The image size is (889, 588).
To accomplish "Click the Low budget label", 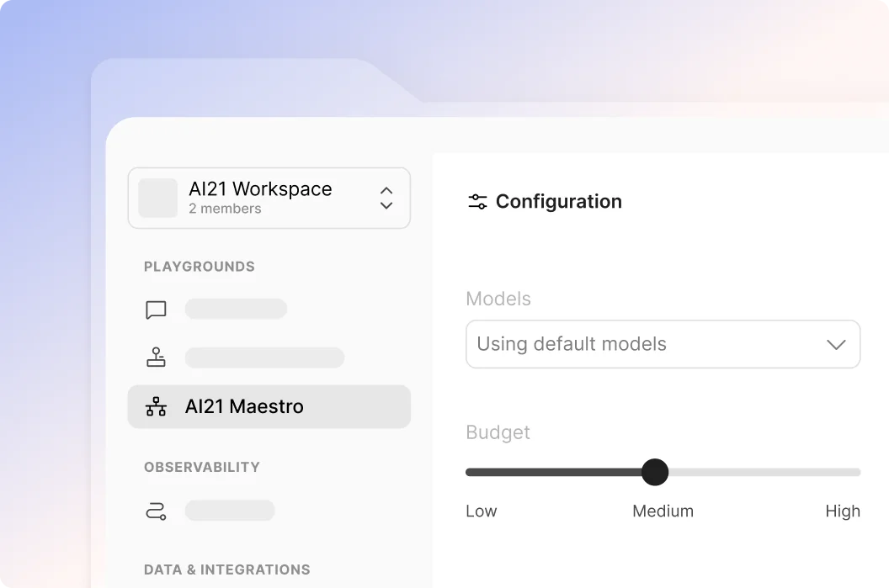I will coord(482,511).
